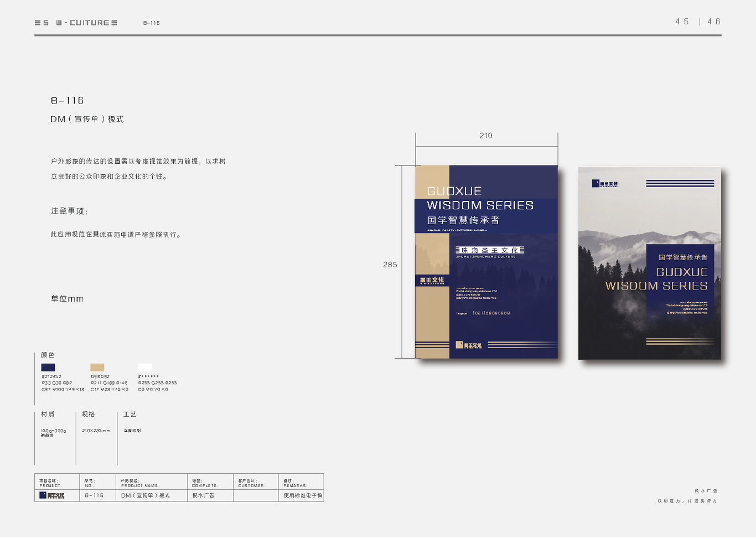Image resolution: width=756 pixels, height=538 pixels.
Task: Click the paragraph line starting 户外形象的传达
Action: [x=138, y=161]
